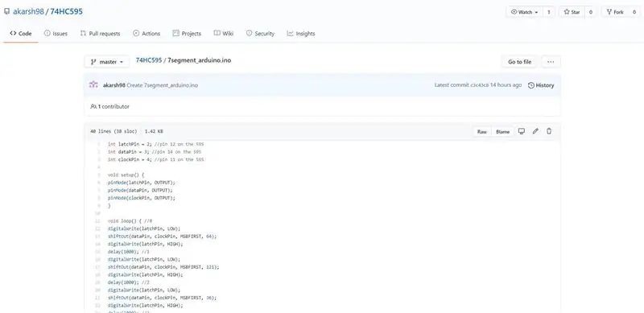
Task: Click the Insights tab graph icon
Action: pos(290,33)
